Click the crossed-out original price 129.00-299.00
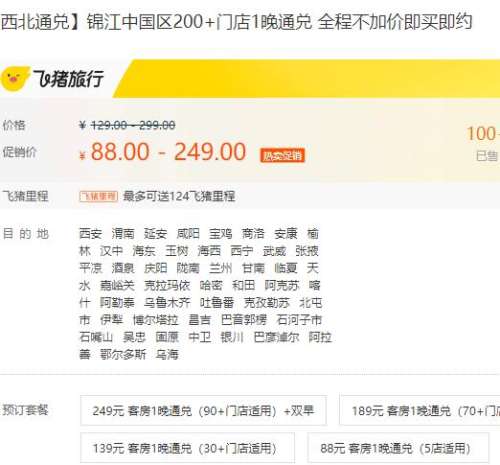 pos(133,125)
